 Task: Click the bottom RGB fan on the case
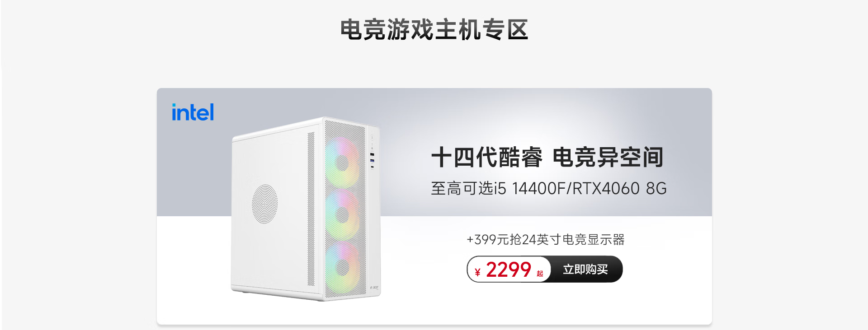click(x=344, y=266)
